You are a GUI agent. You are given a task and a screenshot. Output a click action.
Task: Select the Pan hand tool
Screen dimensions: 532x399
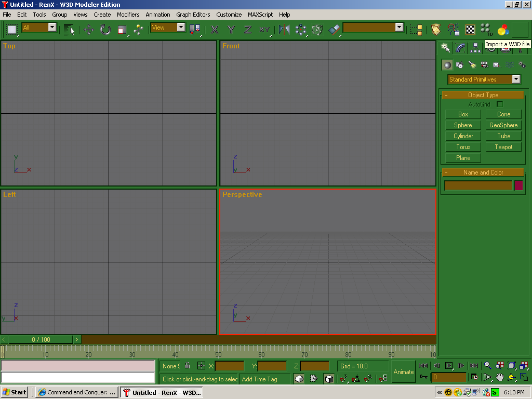point(499,377)
